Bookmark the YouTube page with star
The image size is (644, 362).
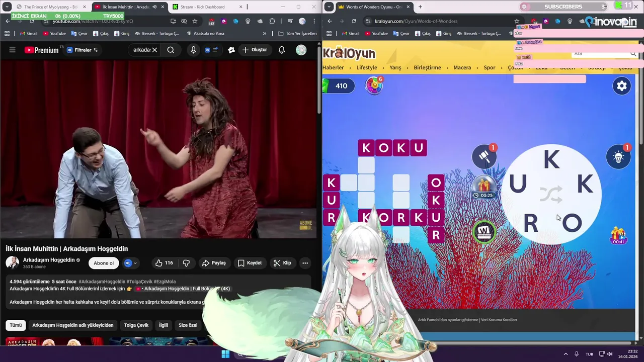tap(195, 21)
